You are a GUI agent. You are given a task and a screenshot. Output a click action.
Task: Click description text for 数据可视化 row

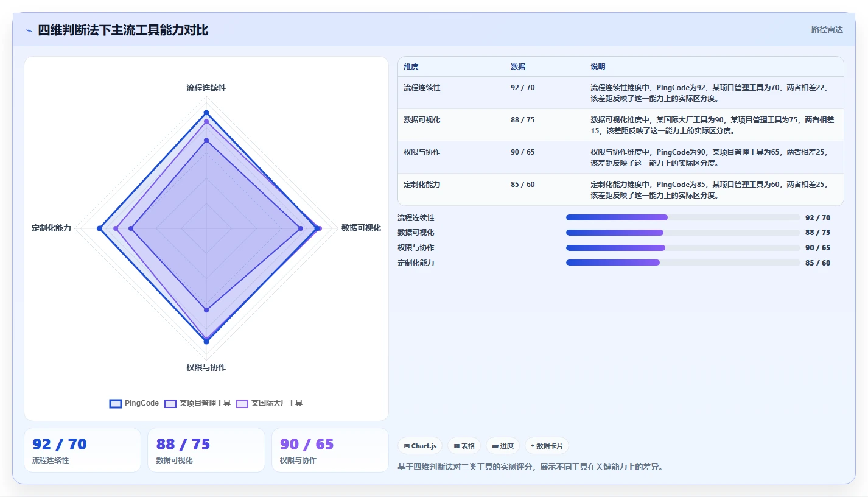(x=712, y=125)
